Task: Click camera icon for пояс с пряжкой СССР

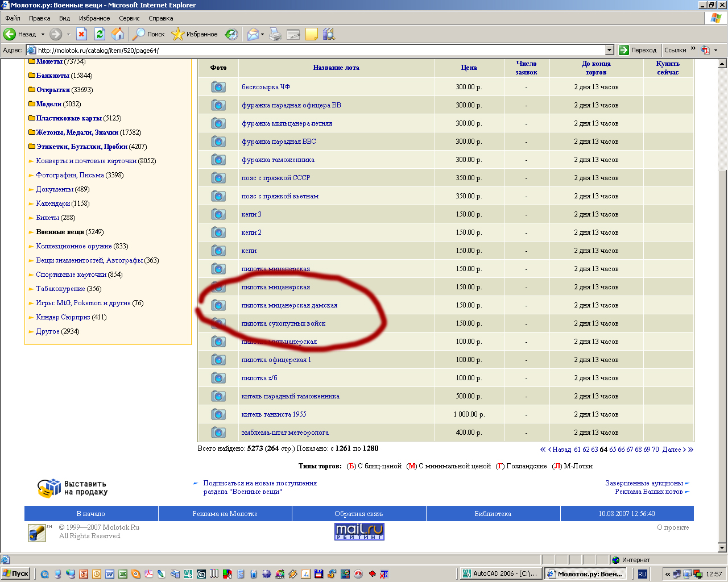Action: click(218, 178)
